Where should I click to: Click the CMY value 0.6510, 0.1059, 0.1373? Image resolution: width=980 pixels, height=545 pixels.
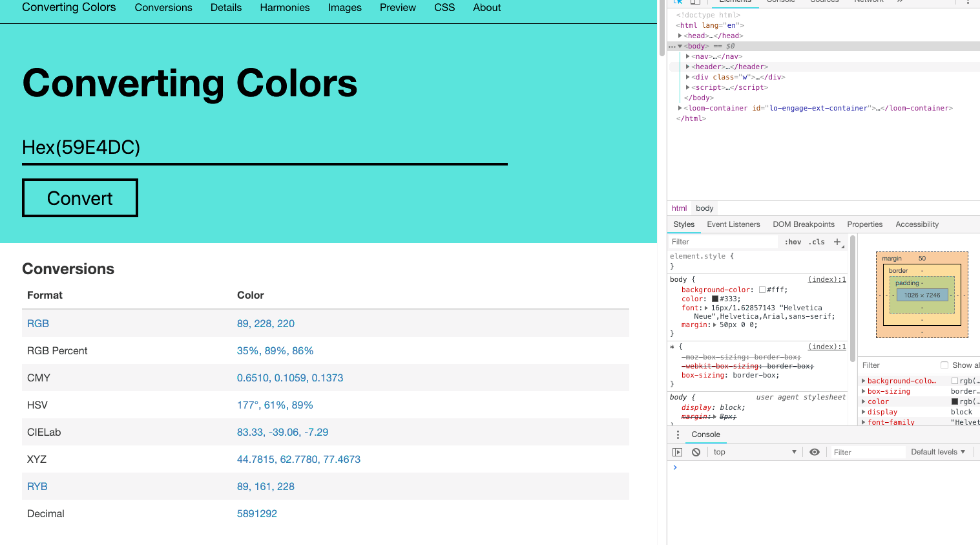point(290,378)
